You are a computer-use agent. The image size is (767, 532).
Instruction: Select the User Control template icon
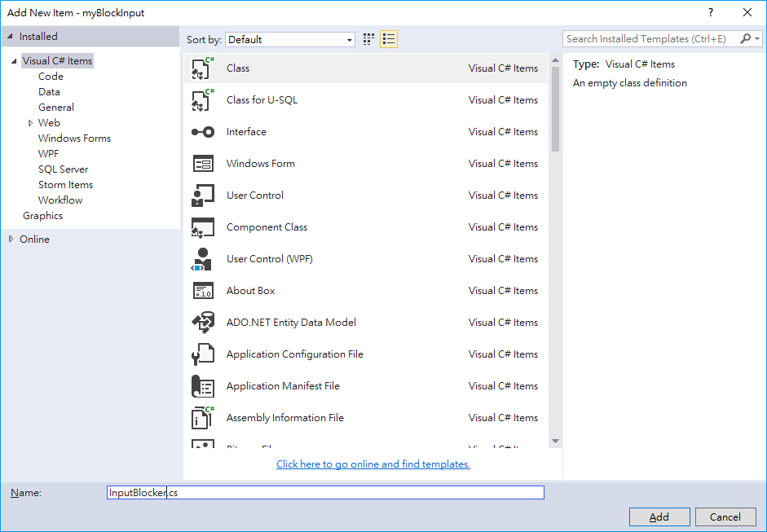[x=202, y=196]
